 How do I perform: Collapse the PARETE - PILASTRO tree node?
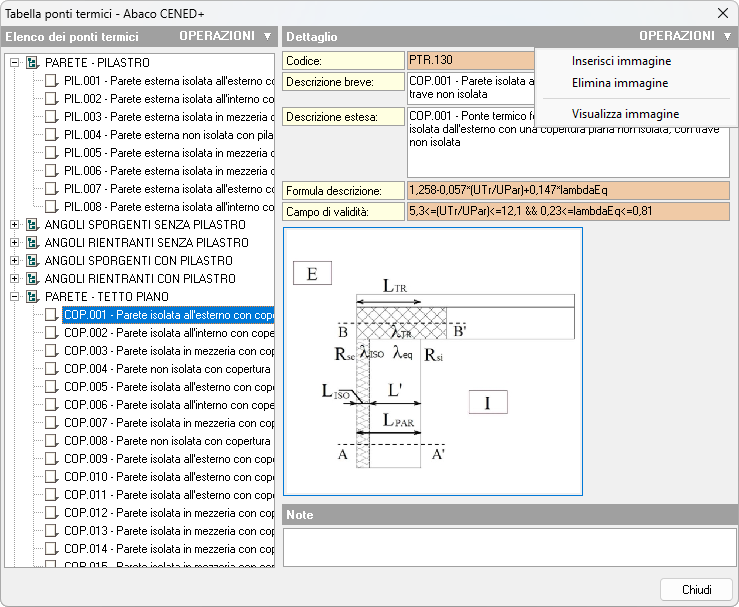tap(15, 63)
